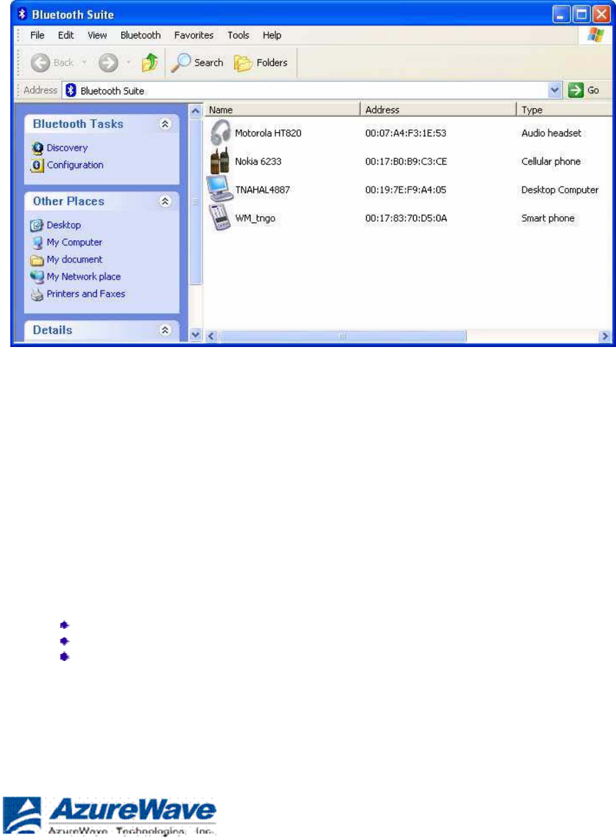This screenshot has width=616, height=840.
Task: Collapse the Details panel
Action: (165, 330)
